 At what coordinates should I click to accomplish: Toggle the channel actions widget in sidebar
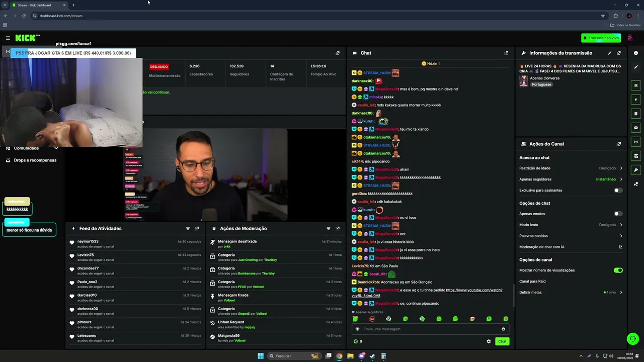[636, 156]
